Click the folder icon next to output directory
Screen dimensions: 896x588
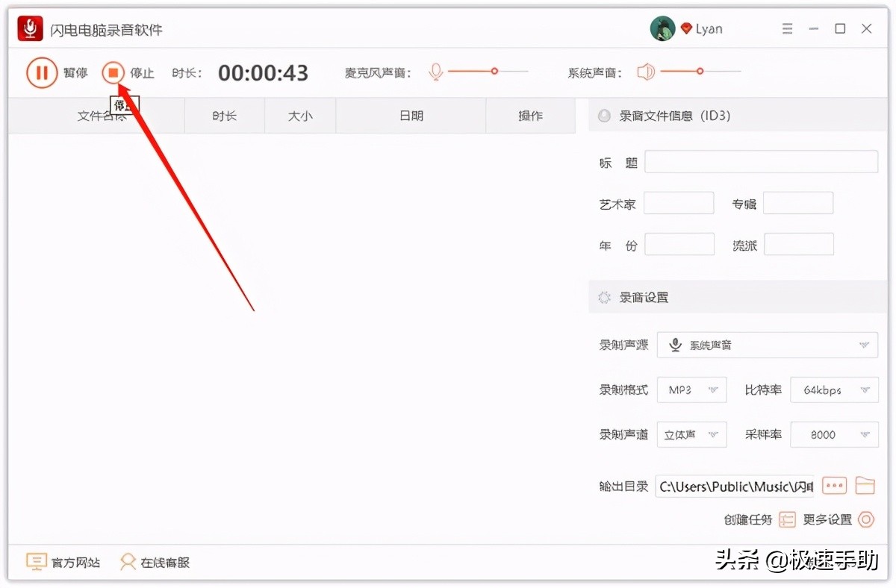(865, 485)
